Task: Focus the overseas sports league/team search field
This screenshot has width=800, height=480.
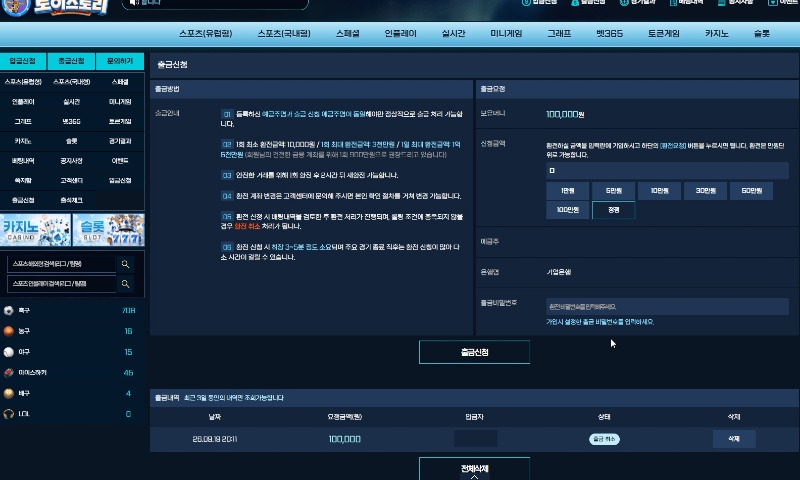Action: pyautogui.click(x=62, y=264)
